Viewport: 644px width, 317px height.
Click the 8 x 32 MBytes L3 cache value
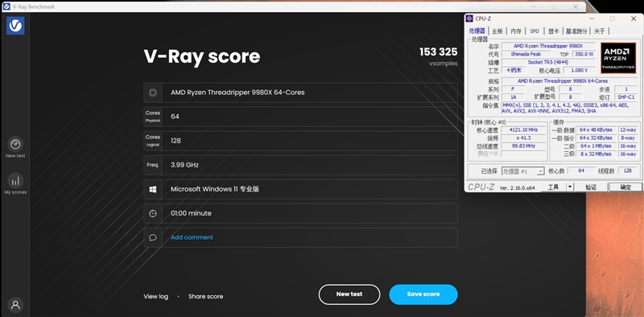[596, 154]
